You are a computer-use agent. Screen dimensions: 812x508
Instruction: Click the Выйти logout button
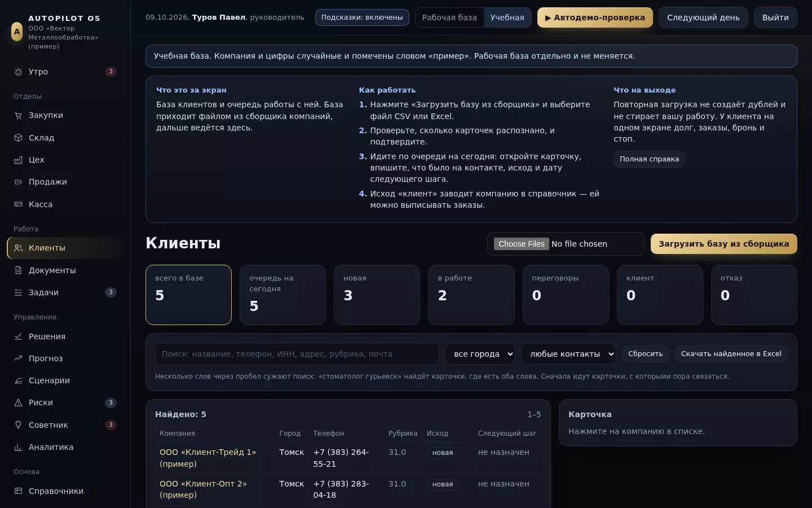[x=775, y=17]
